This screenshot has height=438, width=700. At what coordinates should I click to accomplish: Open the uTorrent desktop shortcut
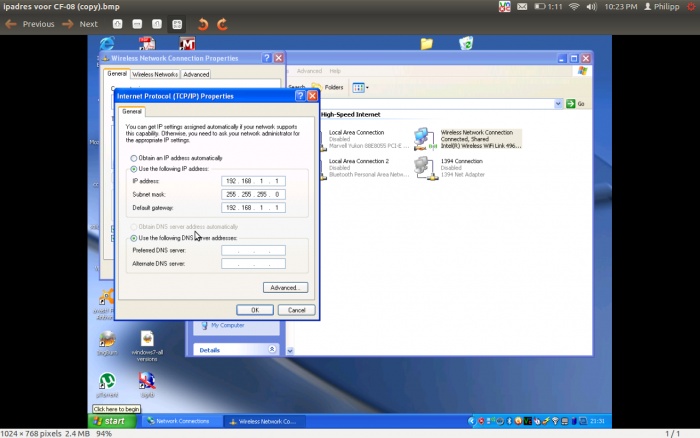pos(107,385)
